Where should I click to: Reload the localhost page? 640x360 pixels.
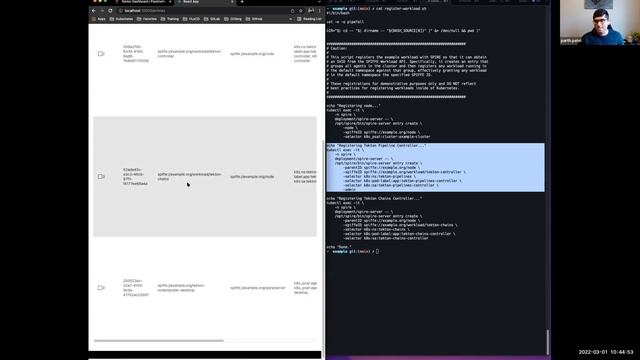click(x=110, y=11)
